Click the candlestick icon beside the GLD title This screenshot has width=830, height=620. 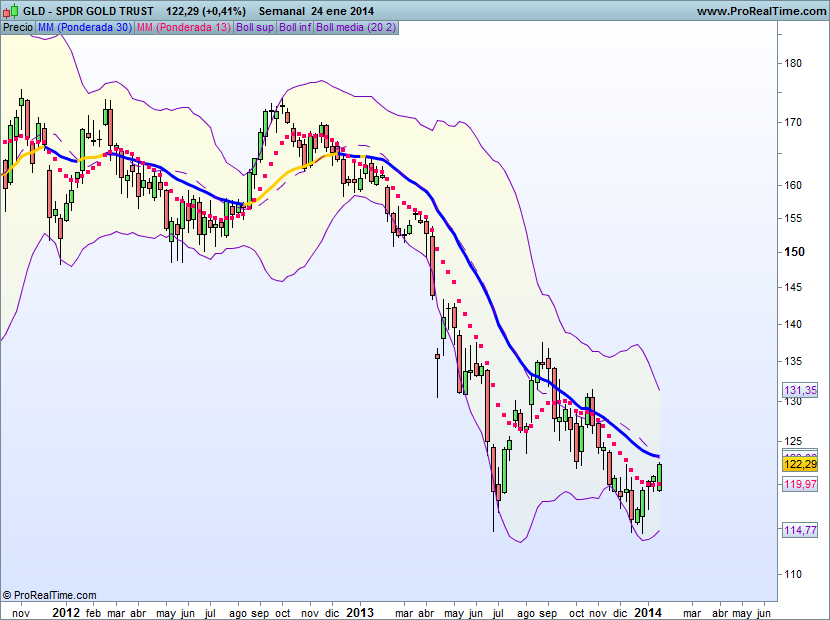[x=11, y=11]
